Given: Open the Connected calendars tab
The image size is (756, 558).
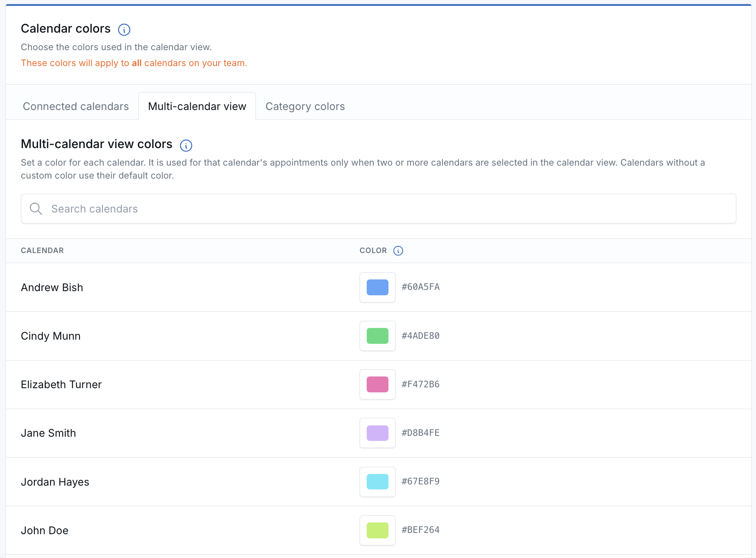Looking at the screenshot, I should (76, 106).
